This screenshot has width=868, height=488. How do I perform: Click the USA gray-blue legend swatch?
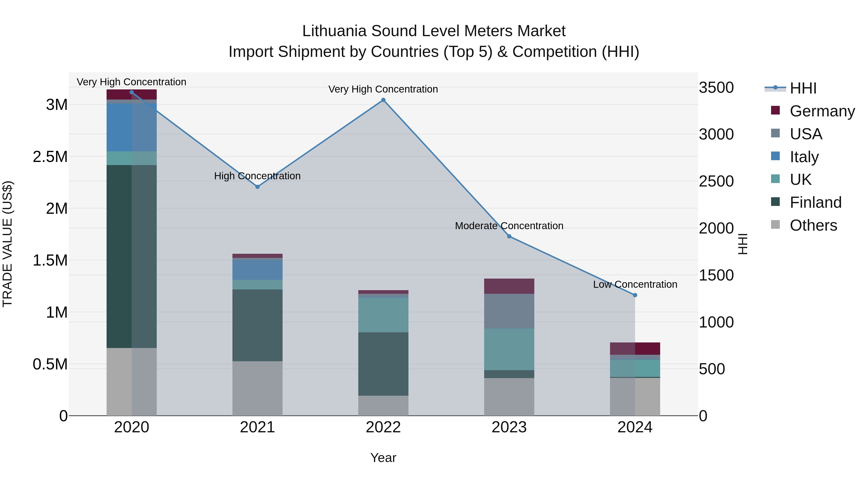pos(775,133)
